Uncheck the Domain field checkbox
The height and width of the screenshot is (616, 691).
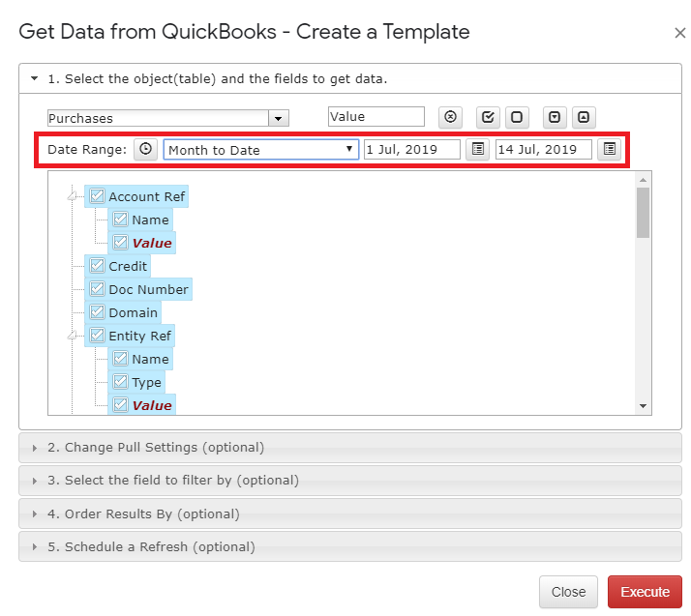tap(97, 312)
